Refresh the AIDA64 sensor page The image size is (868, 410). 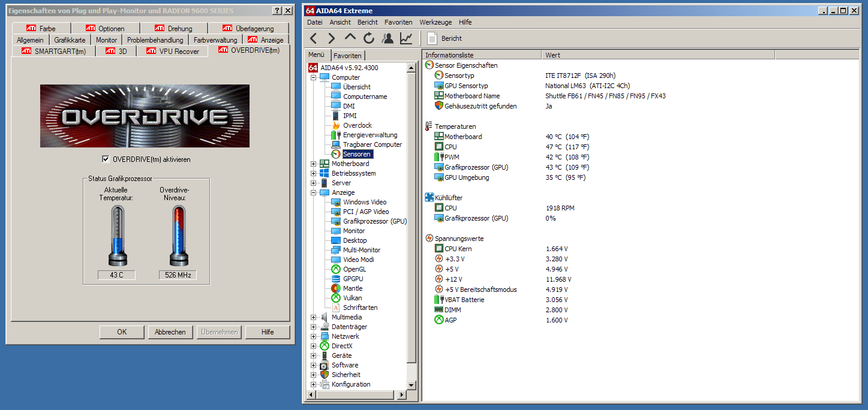click(x=369, y=38)
